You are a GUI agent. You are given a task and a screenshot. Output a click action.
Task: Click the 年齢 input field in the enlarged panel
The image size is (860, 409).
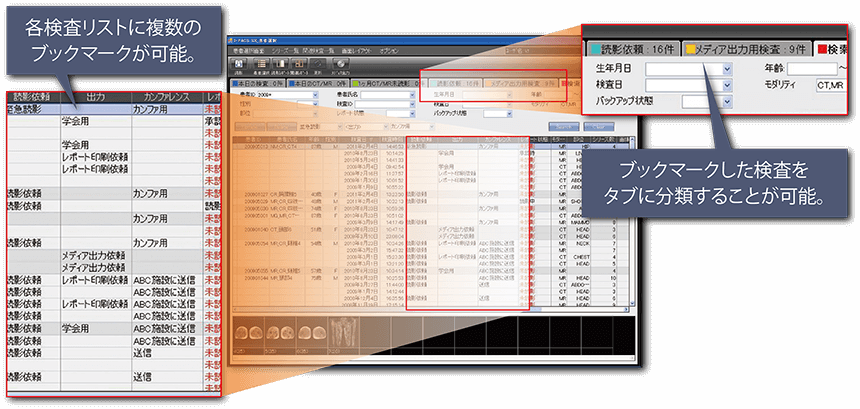[x=811, y=68]
